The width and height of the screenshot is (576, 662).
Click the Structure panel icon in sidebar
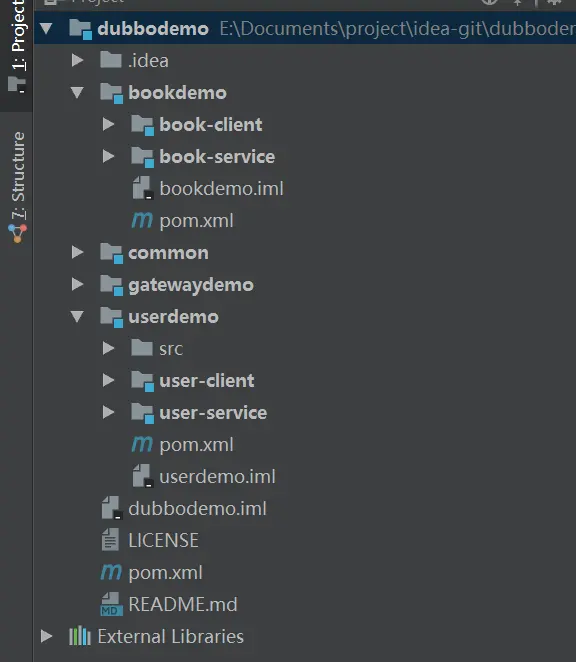[17, 233]
